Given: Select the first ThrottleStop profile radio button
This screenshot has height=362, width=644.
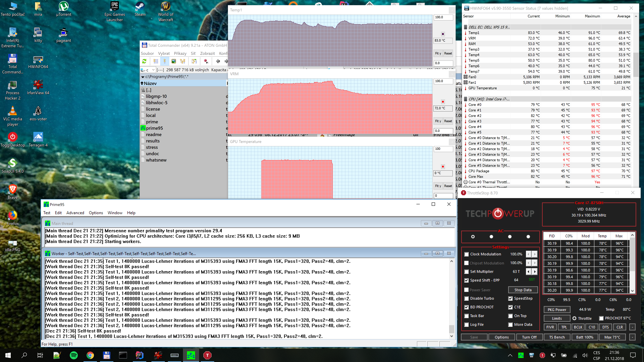Looking at the screenshot, I should 473,237.
